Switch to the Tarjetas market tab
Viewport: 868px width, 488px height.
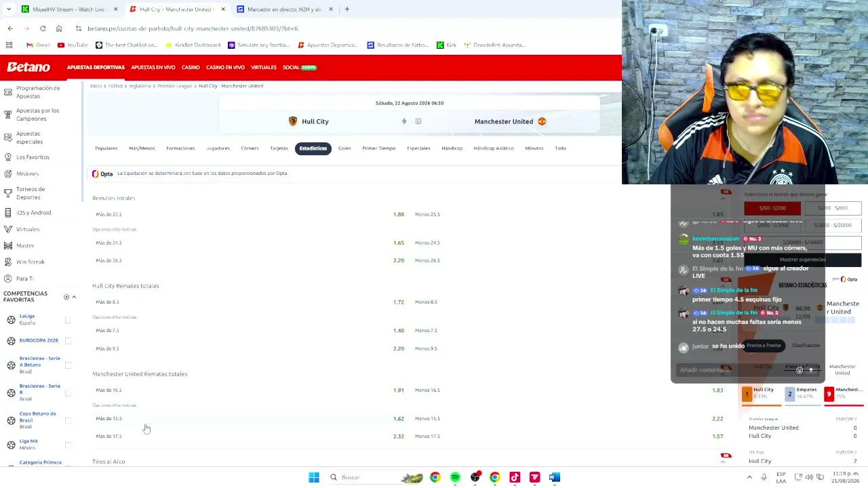point(279,148)
